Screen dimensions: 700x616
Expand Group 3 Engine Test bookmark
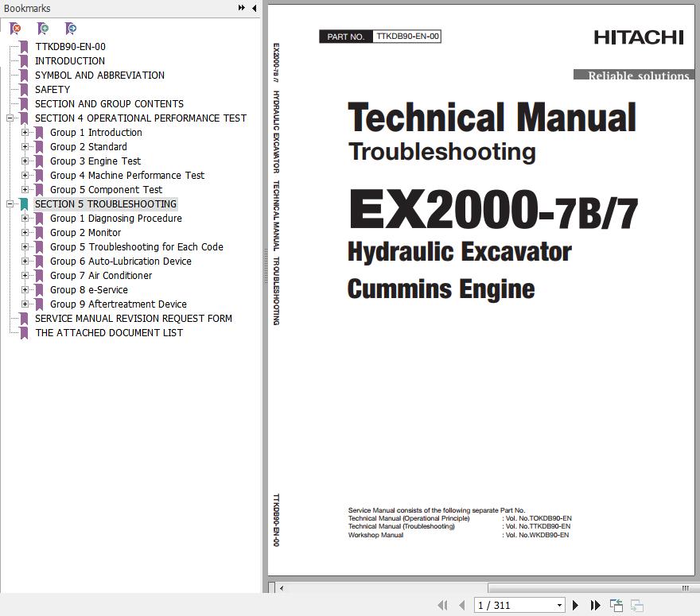(x=25, y=161)
